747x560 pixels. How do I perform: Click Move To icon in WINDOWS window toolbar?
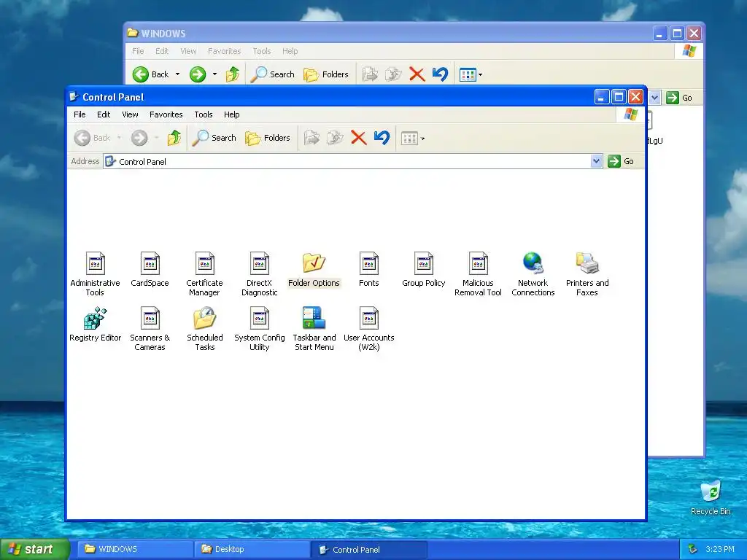click(370, 74)
